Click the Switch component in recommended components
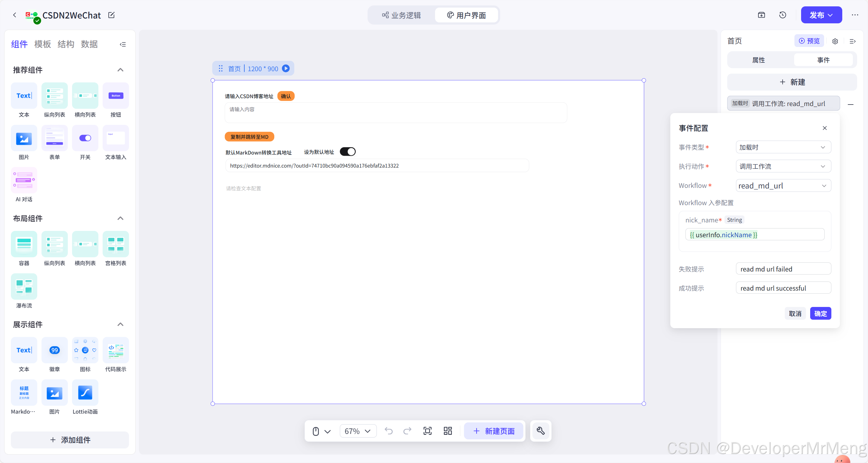 [x=85, y=138]
